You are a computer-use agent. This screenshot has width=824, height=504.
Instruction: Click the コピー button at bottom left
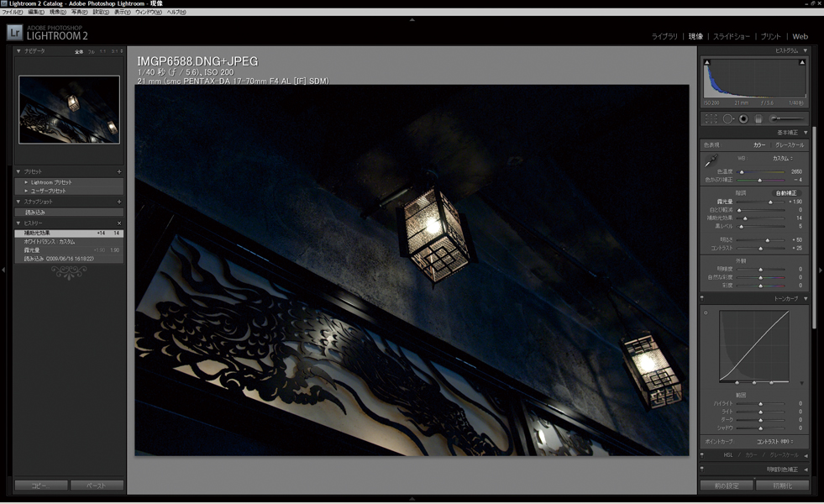point(39,485)
